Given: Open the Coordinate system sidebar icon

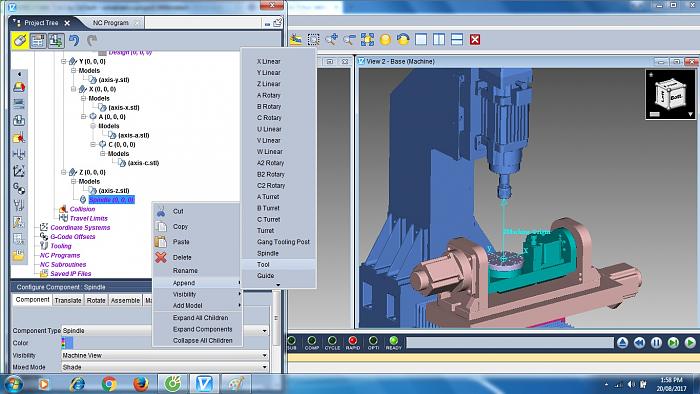Looking at the screenshot, I should click(x=19, y=171).
